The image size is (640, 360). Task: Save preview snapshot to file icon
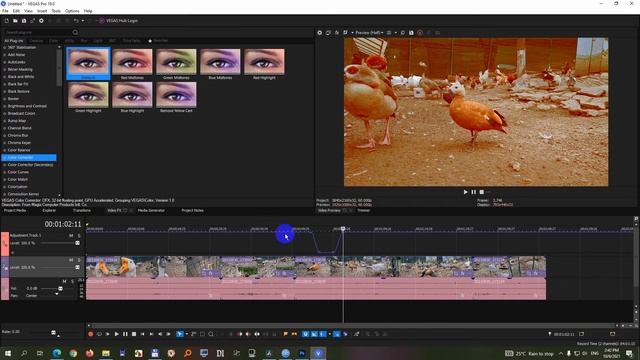(x=411, y=33)
